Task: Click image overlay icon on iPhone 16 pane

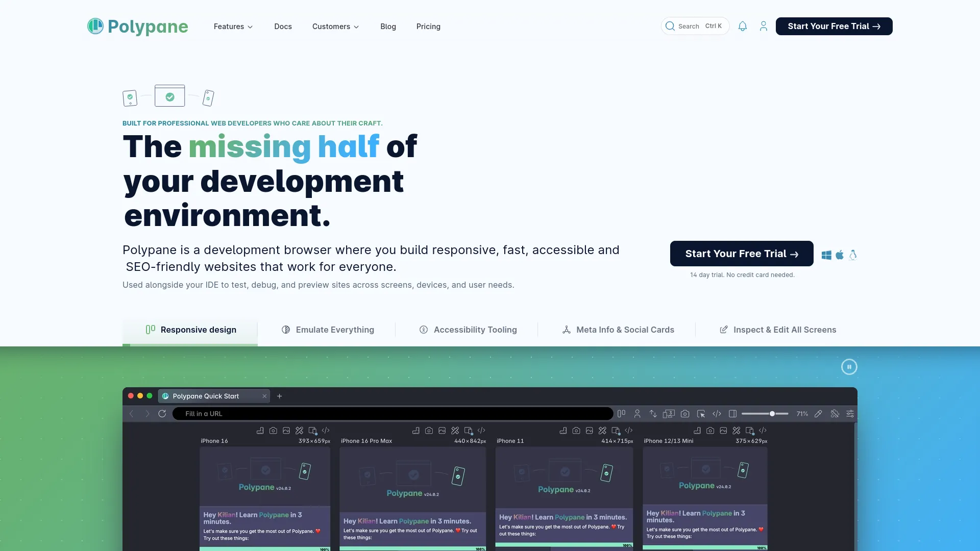Action: coord(286,431)
